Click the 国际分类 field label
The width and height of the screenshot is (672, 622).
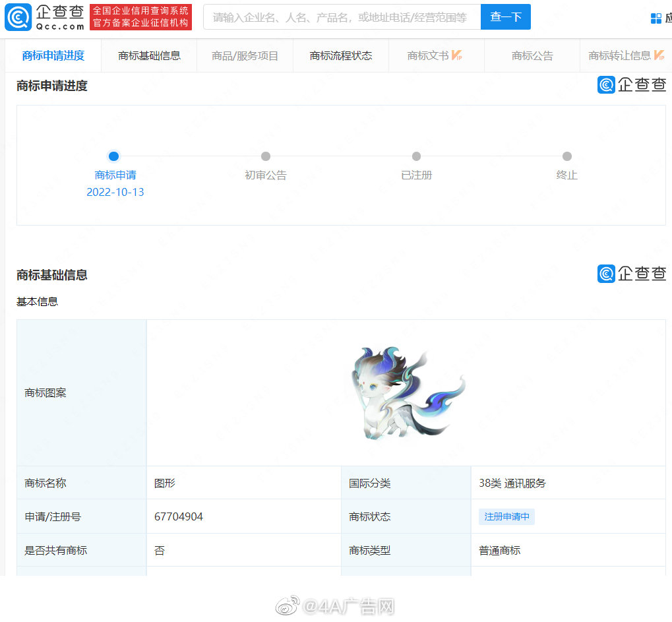point(369,483)
